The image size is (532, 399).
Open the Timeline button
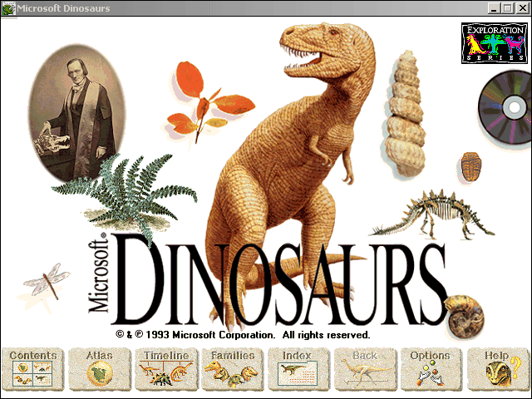[166, 369]
